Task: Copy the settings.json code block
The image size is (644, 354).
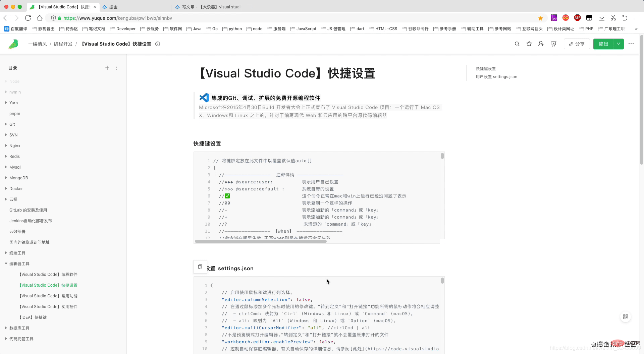Action: point(200,267)
